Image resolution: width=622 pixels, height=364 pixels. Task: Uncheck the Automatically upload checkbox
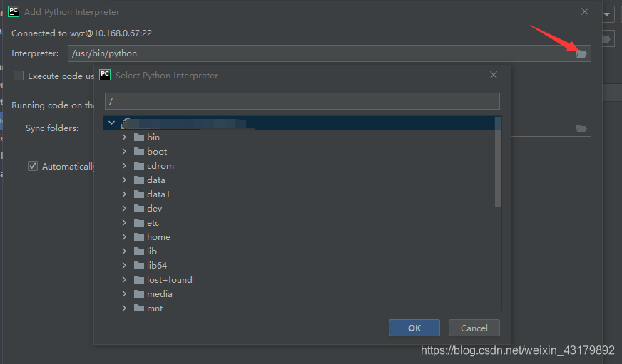(32, 166)
